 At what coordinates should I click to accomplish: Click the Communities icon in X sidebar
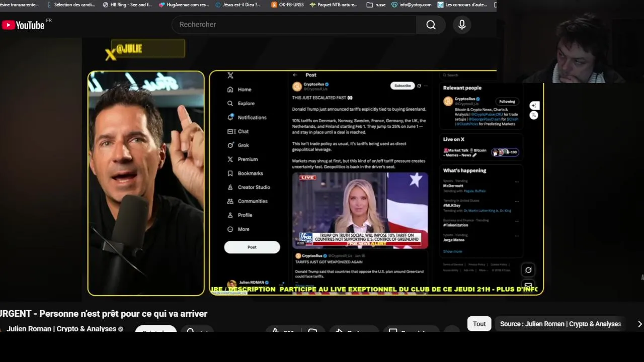tap(230, 201)
